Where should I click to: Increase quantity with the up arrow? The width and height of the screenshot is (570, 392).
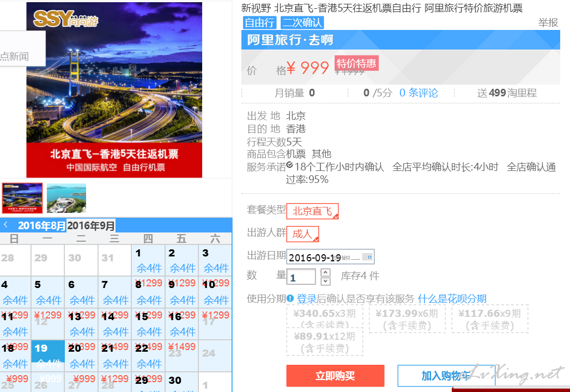[x=325, y=272]
